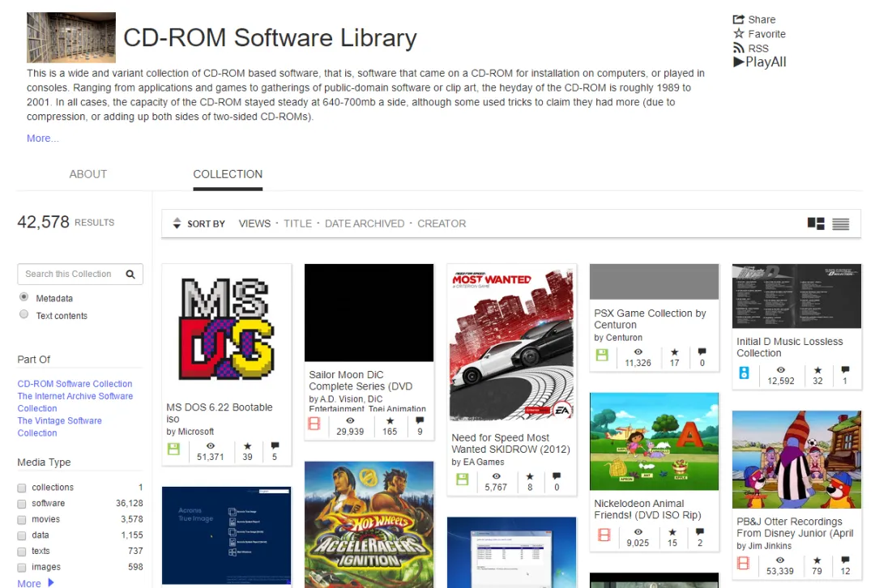Open The Internet Archive Software Collection link
The width and height of the screenshot is (875, 588).
(75, 403)
